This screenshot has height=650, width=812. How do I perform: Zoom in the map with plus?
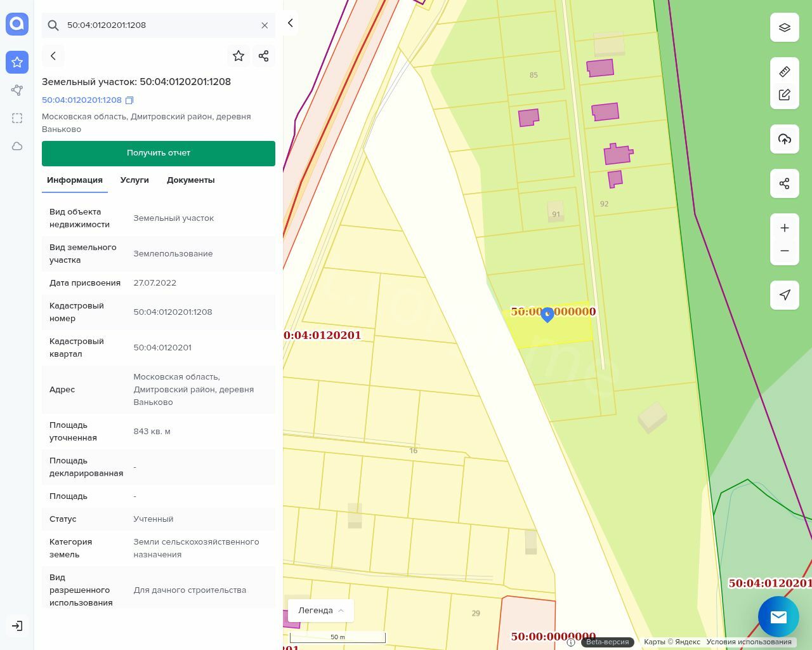tap(784, 228)
